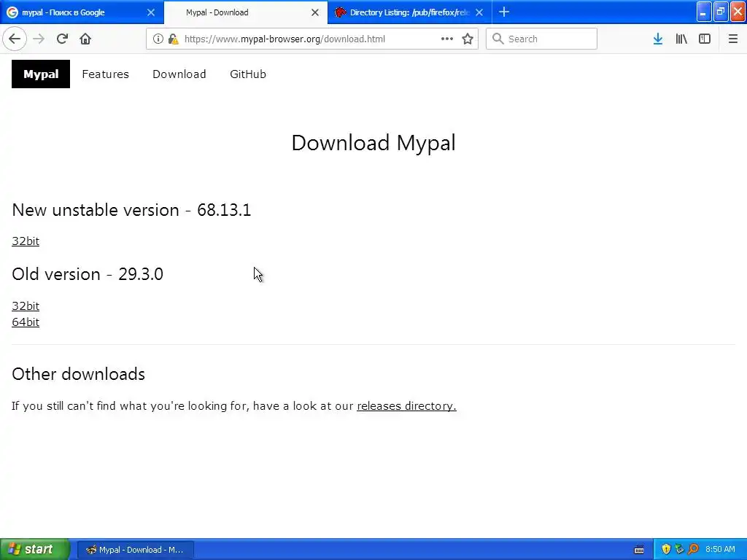Click the 8:50 AM system clock
This screenshot has height=560, width=747.
720,550
